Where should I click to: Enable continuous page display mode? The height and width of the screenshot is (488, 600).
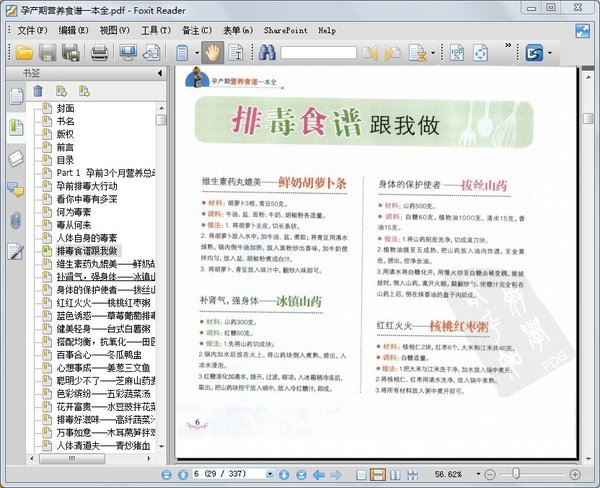tap(378, 475)
